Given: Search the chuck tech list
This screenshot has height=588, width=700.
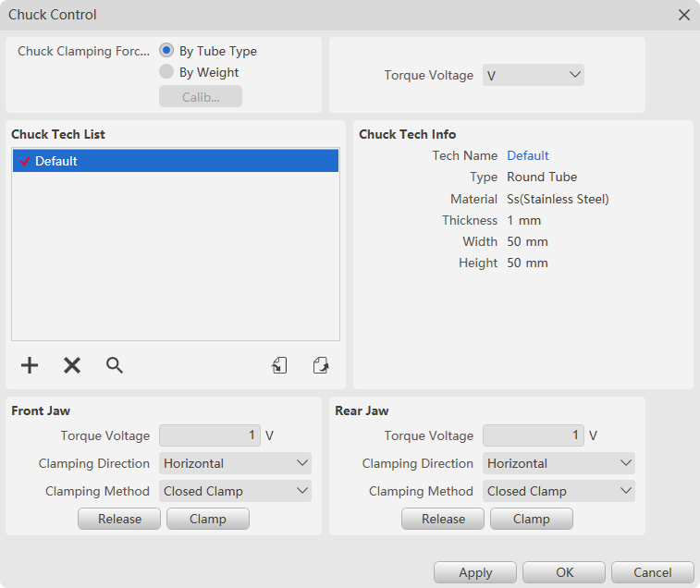Looking at the screenshot, I should pyautogui.click(x=115, y=365).
